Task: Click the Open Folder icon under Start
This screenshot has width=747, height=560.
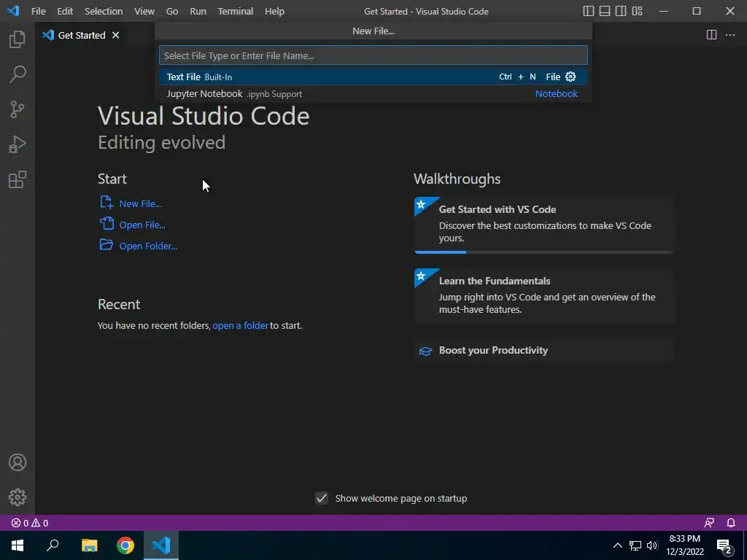Action: (107, 245)
